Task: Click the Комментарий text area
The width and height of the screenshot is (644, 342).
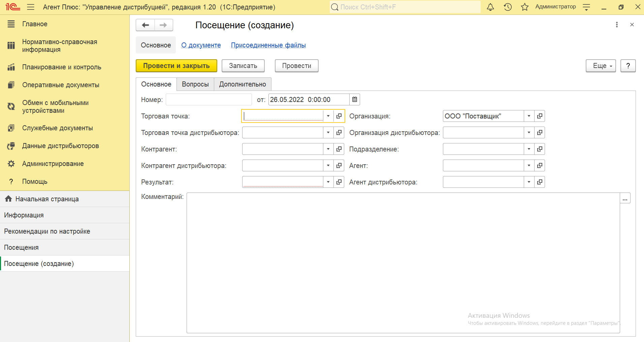Action: (403, 263)
